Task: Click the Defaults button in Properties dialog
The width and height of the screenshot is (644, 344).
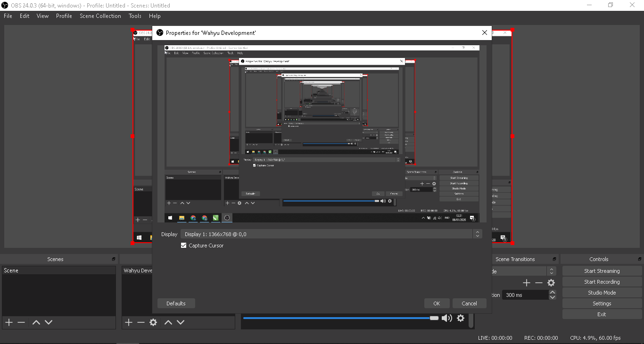Action: point(176,303)
